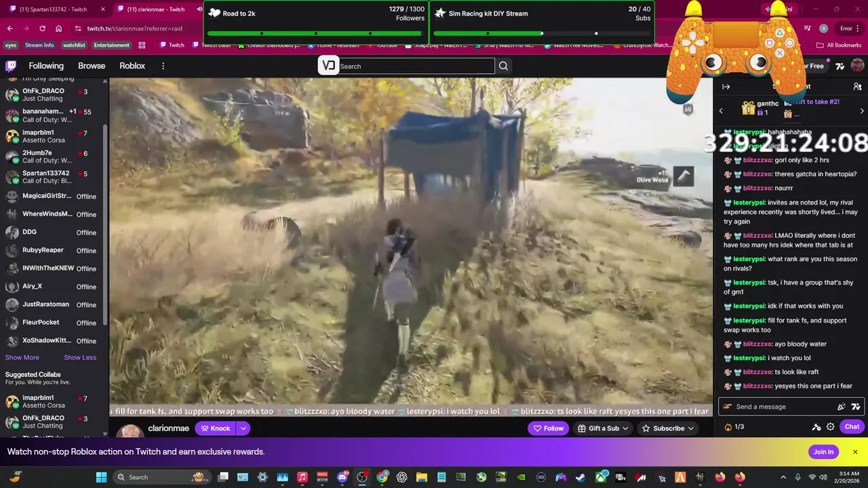This screenshot has width=868, height=488.
Task: Open the Following tab
Action: (46, 66)
